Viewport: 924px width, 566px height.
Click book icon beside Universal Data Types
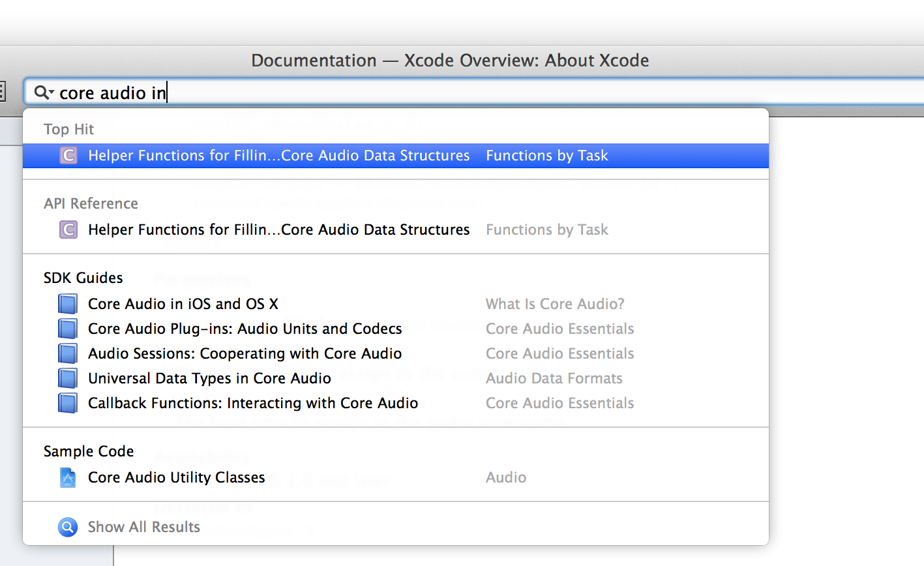(68, 378)
